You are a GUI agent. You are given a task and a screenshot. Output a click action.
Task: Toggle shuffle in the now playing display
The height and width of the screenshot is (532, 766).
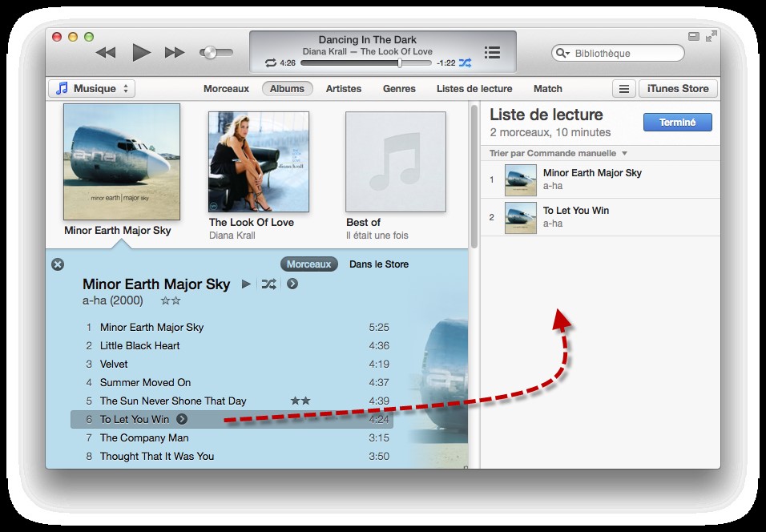pyautogui.click(x=466, y=62)
